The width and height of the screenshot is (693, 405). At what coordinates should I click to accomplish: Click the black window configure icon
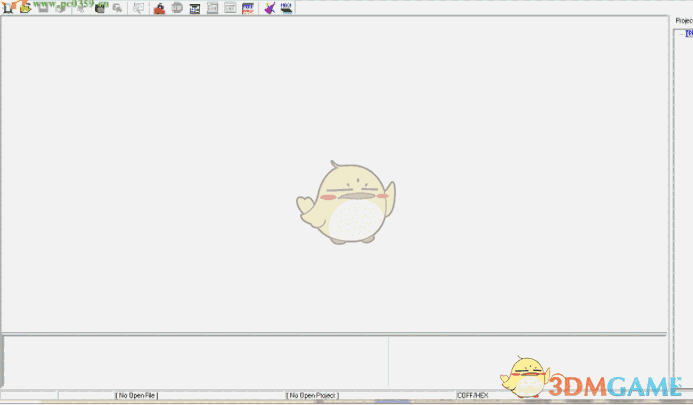tap(194, 8)
